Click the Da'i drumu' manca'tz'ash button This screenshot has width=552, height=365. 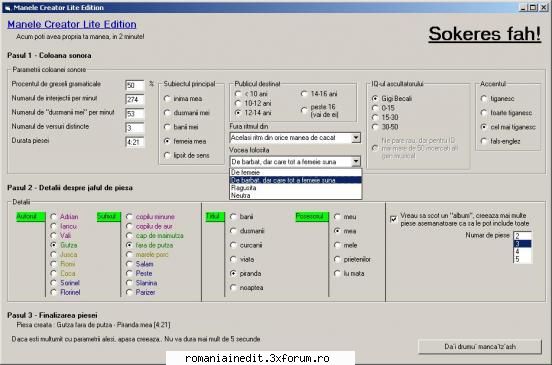[479, 347]
